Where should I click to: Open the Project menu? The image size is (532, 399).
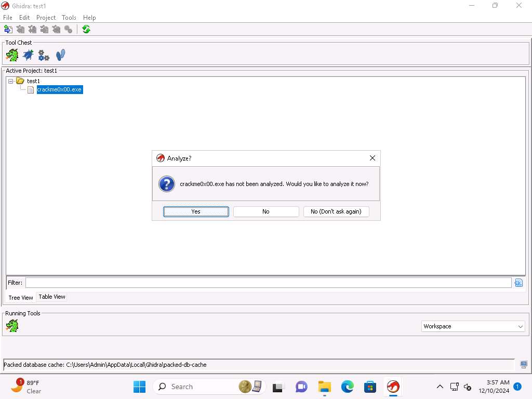(46, 18)
